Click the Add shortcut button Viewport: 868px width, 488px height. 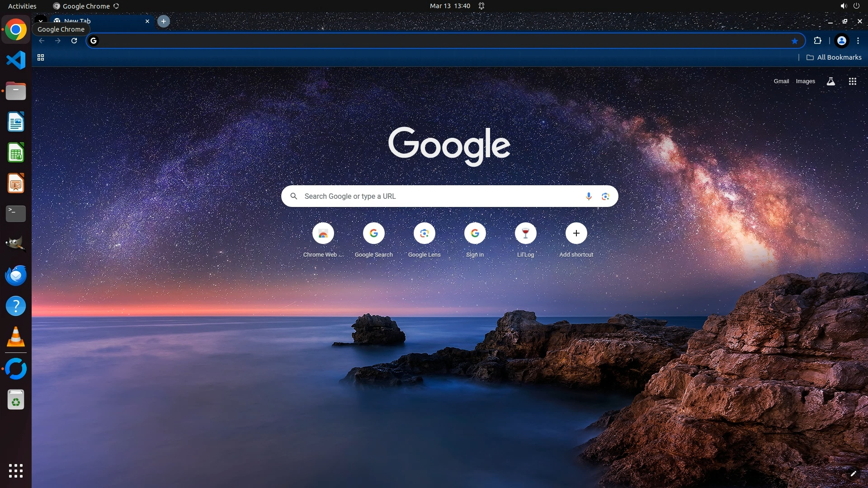pyautogui.click(x=576, y=234)
